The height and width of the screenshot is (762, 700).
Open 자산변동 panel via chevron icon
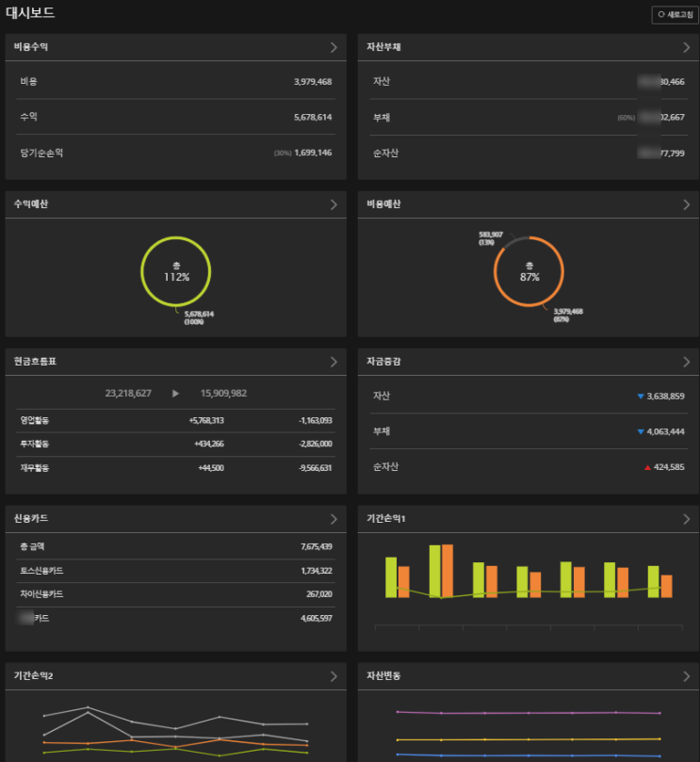coord(687,676)
